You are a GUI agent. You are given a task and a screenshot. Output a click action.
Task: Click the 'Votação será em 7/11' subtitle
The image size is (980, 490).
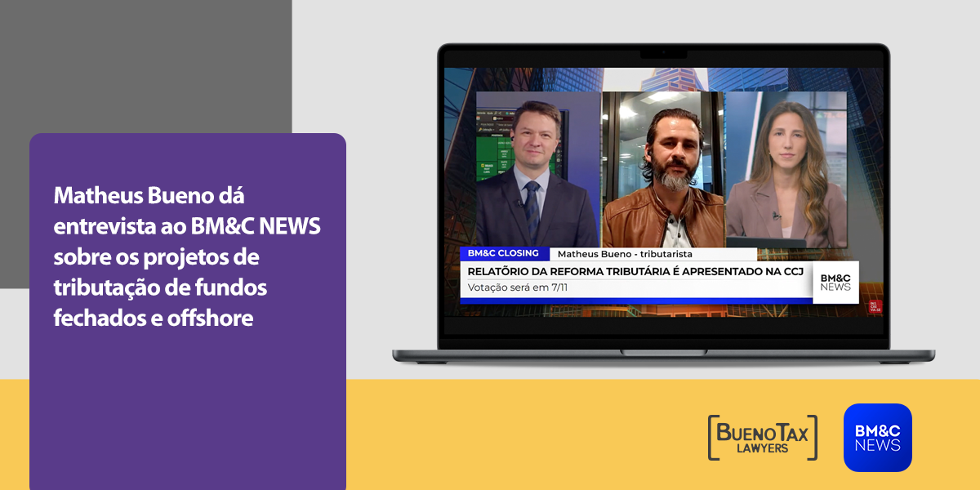coord(517,287)
